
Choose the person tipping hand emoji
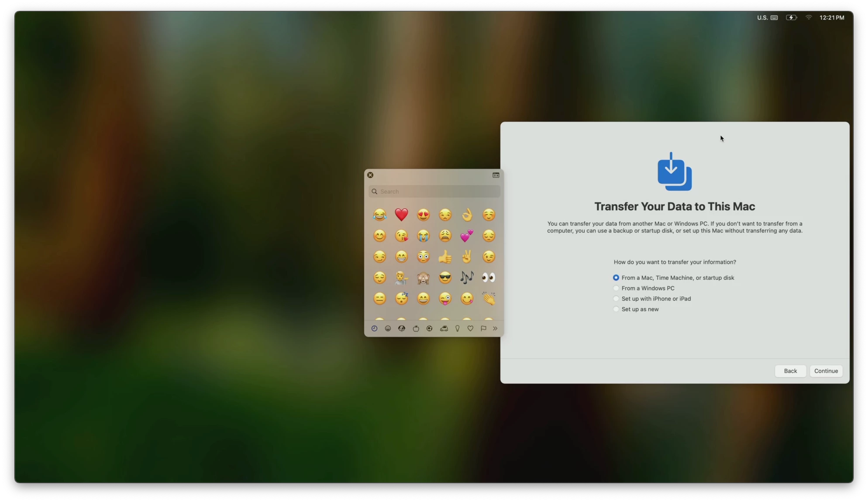click(401, 278)
